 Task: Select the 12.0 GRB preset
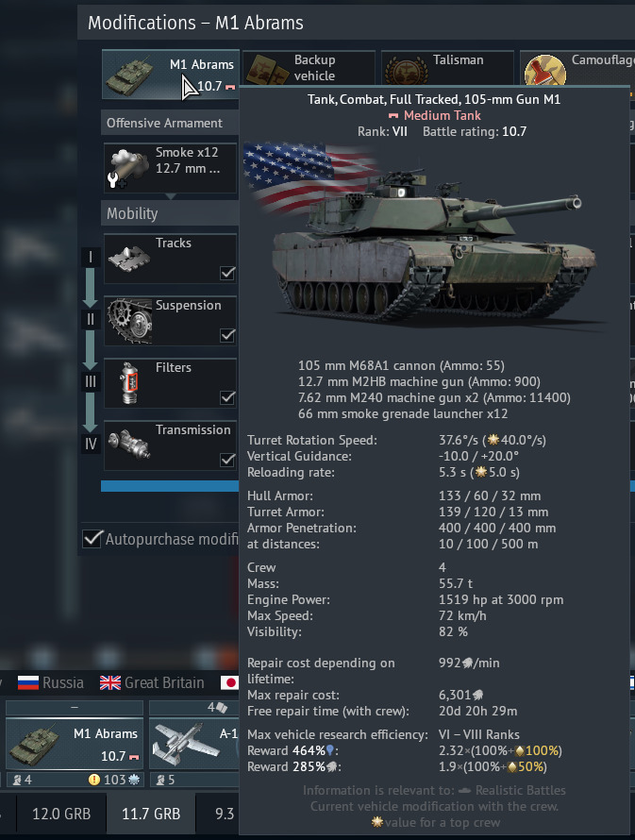click(x=61, y=814)
